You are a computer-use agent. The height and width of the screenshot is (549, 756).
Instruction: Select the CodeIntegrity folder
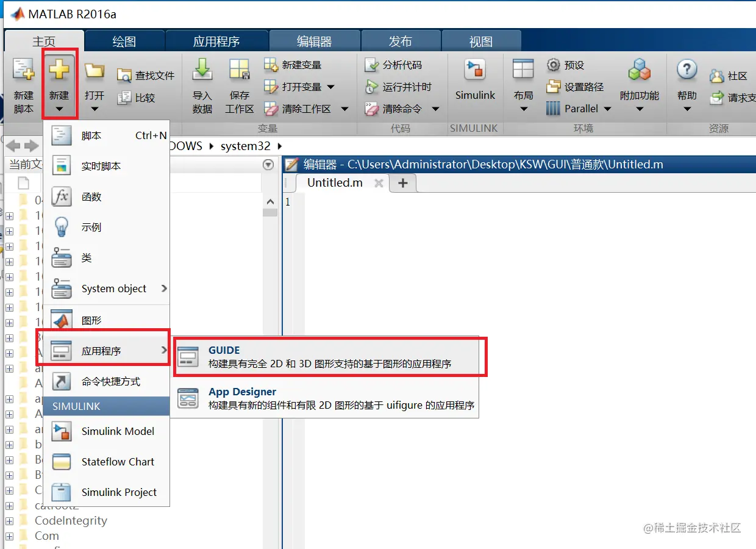(71, 520)
